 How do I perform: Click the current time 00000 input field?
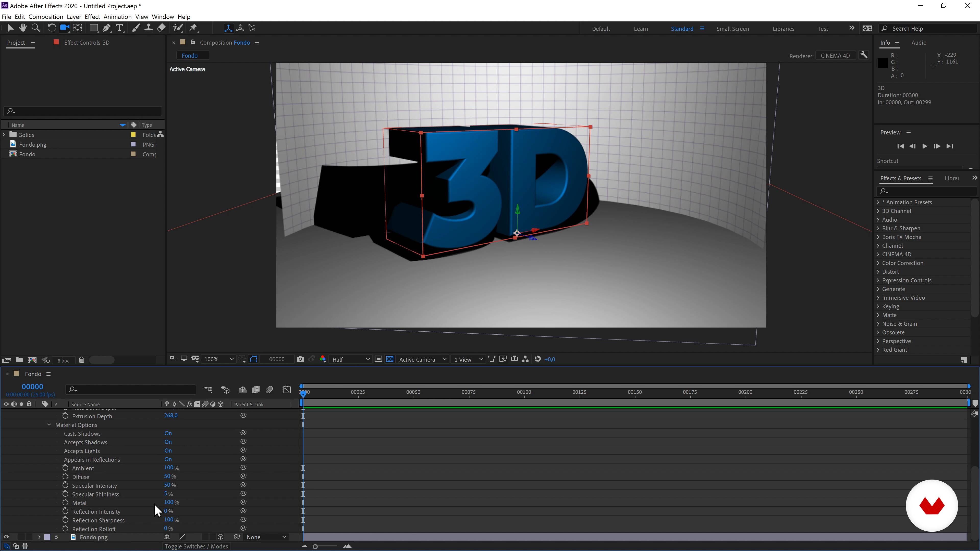32,387
